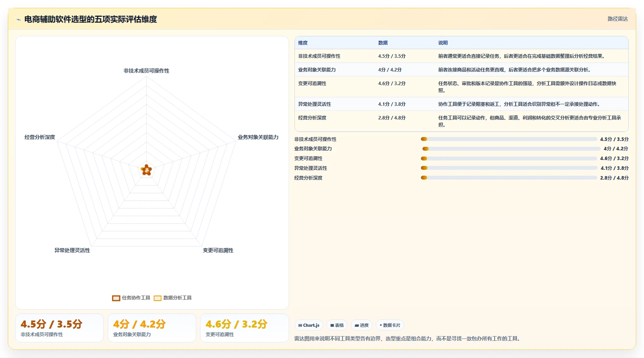Select table cell 4分 / 4.2分

click(390, 70)
